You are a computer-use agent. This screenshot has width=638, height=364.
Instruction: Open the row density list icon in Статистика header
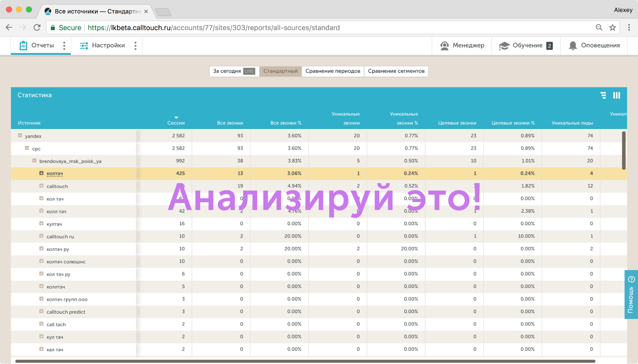(x=603, y=95)
